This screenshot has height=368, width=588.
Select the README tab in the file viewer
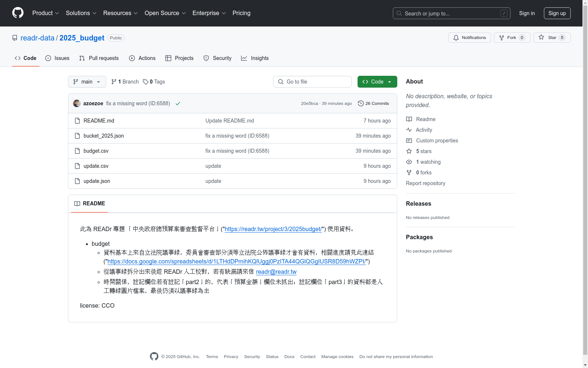coord(90,204)
